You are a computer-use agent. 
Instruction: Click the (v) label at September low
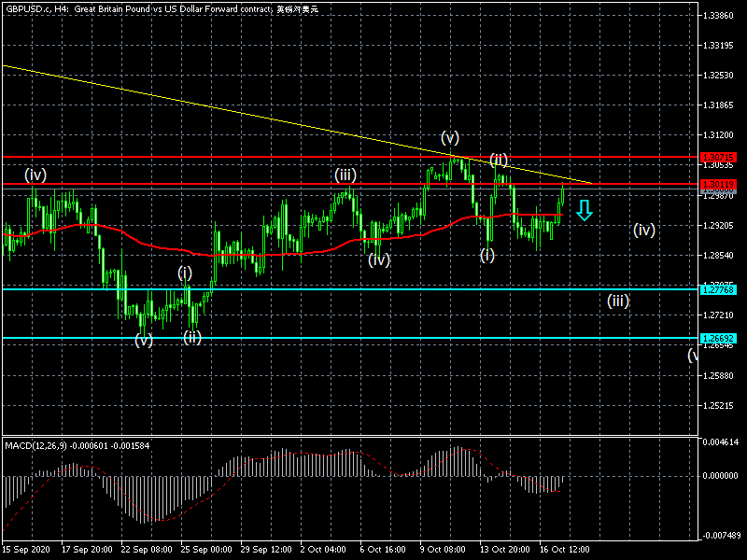point(143,340)
